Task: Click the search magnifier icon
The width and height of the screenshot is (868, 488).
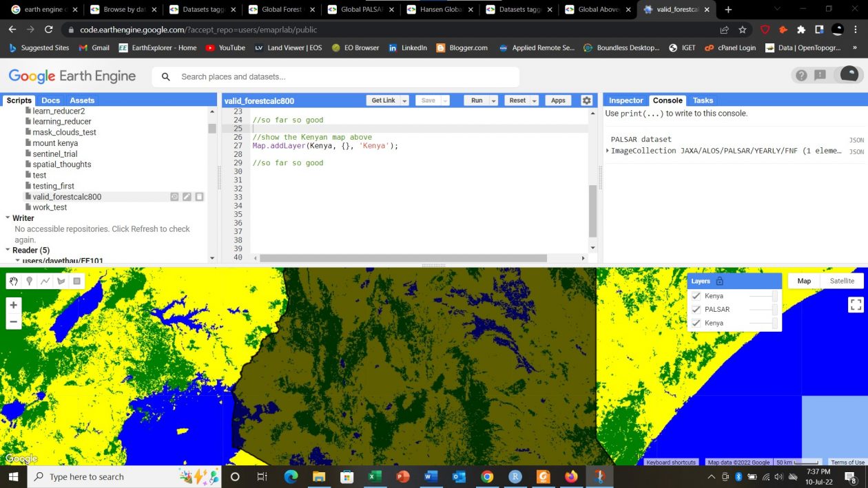Action: tap(165, 76)
